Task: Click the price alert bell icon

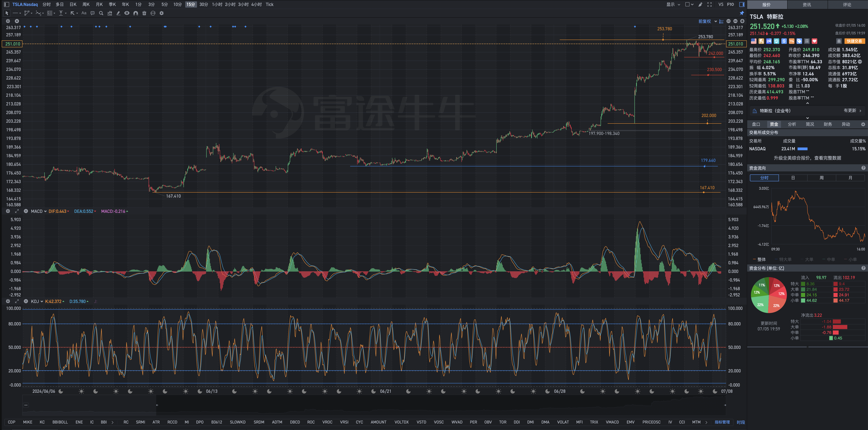Action: [839, 41]
